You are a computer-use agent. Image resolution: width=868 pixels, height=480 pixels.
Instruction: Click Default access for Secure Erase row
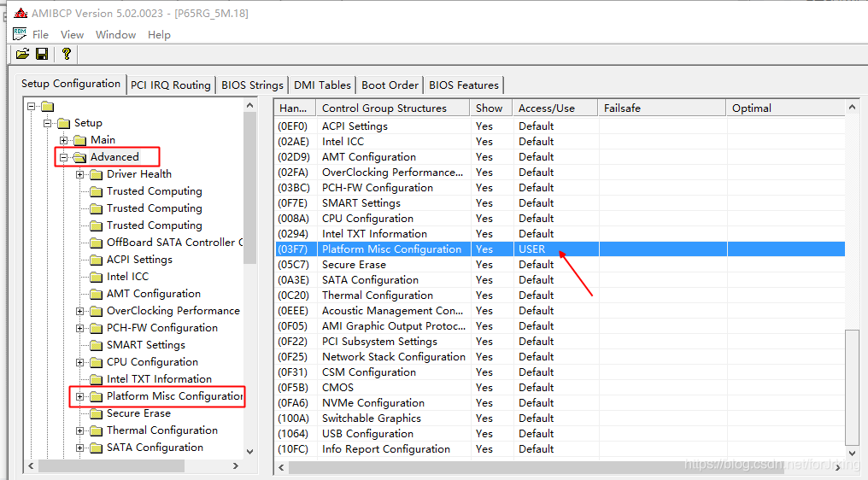(x=536, y=265)
